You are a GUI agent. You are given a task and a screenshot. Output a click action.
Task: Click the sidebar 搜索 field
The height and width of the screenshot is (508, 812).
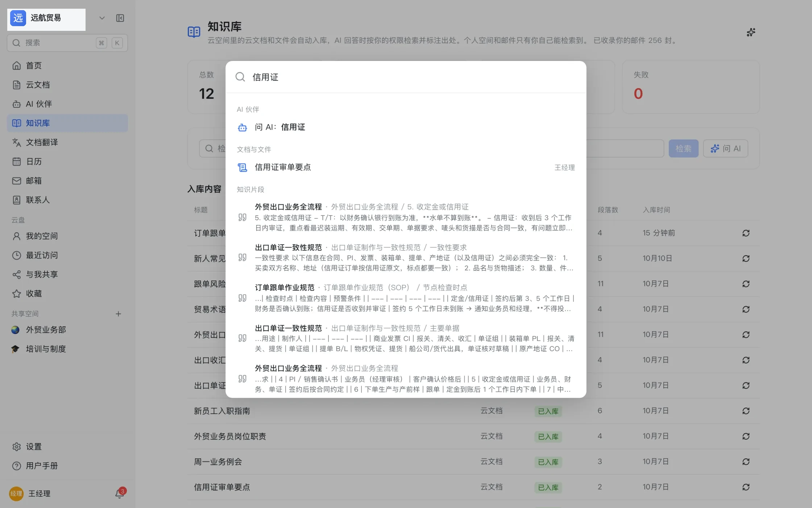click(x=67, y=43)
